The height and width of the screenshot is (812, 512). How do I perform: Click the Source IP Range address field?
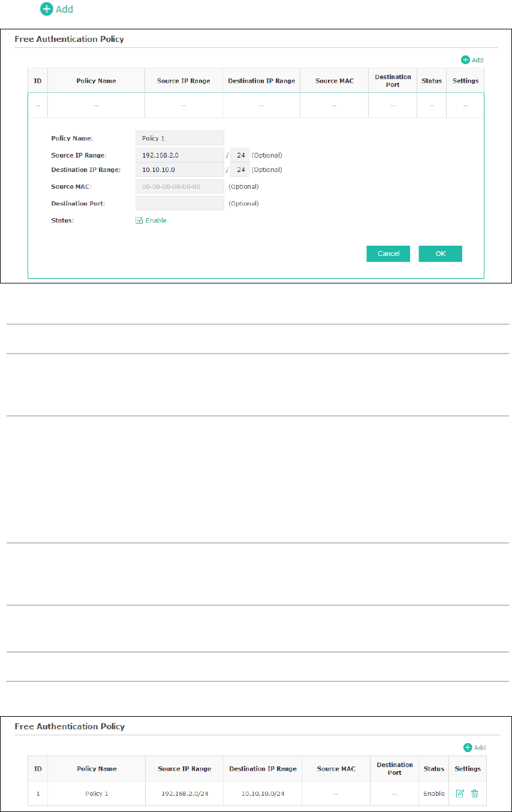pos(180,155)
